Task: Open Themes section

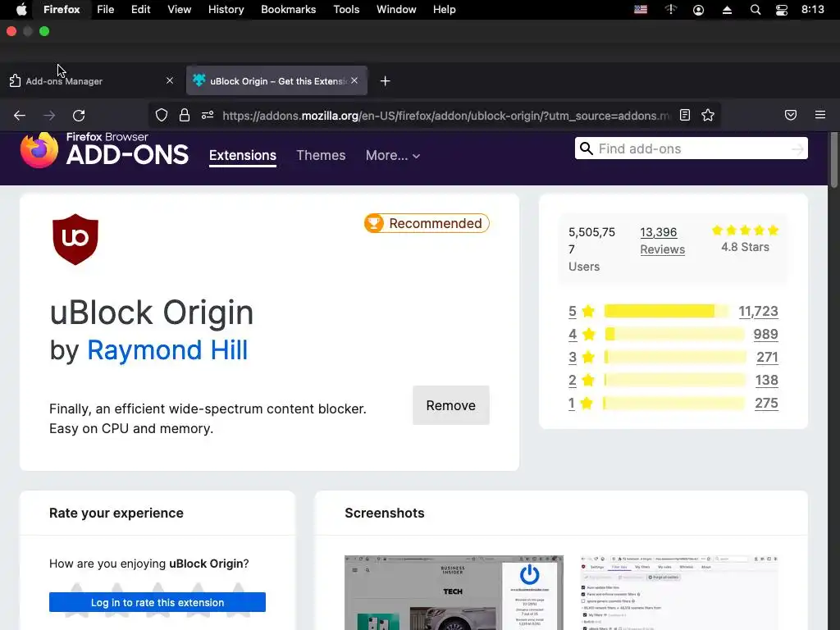Action: [x=321, y=155]
